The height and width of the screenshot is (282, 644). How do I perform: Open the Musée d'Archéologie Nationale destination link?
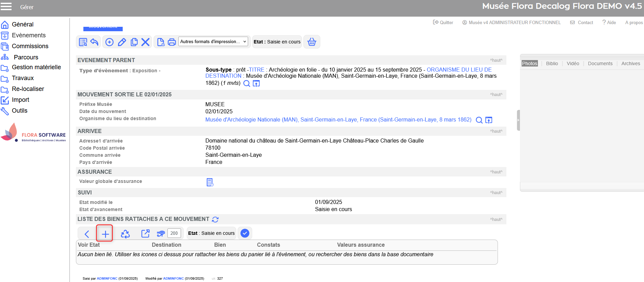338,120
